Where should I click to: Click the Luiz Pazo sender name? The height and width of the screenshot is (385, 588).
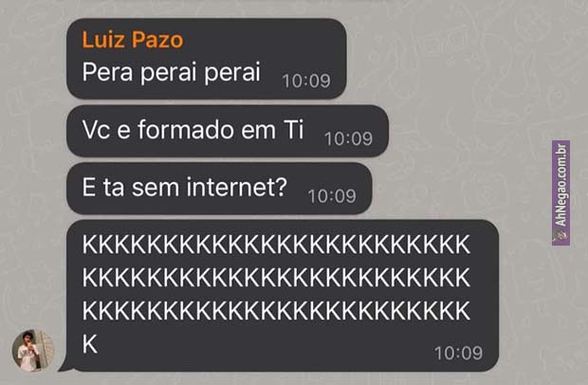pos(133,40)
